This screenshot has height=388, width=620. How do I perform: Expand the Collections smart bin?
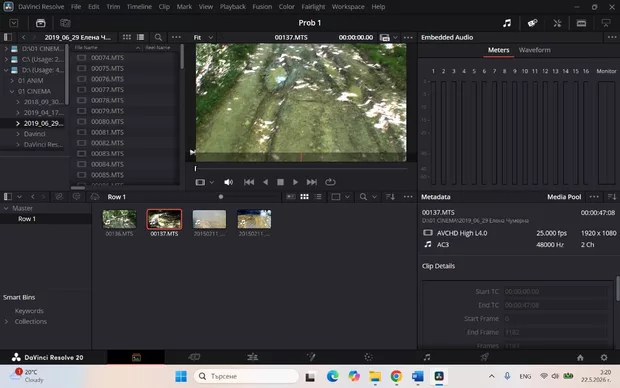(x=6, y=322)
